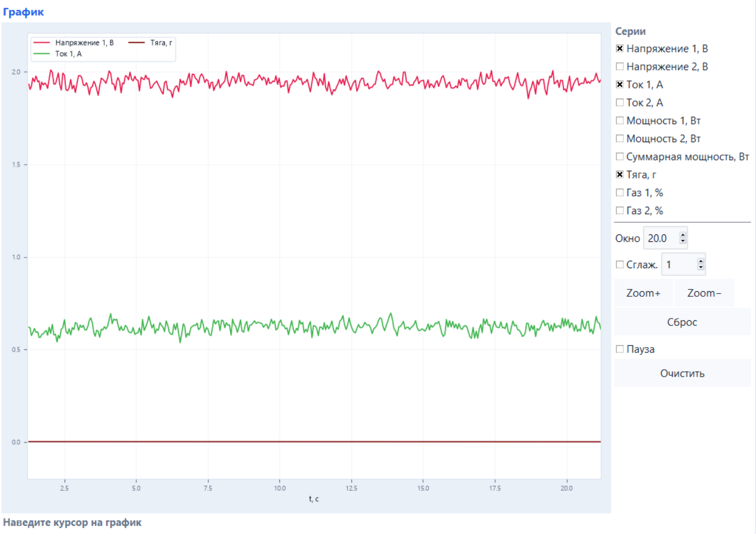
Task: Decrease the Окно value with down arrow
Action: click(x=683, y=241)
